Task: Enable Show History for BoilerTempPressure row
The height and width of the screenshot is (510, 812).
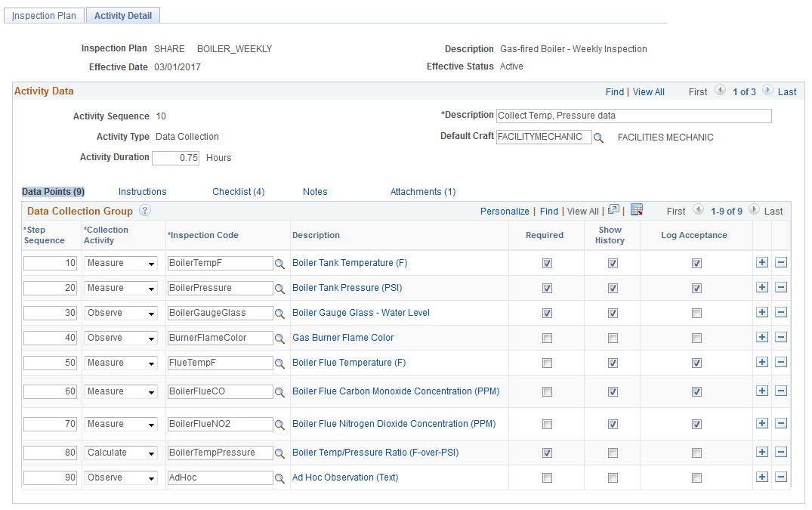Action: (x=612, y=452)
